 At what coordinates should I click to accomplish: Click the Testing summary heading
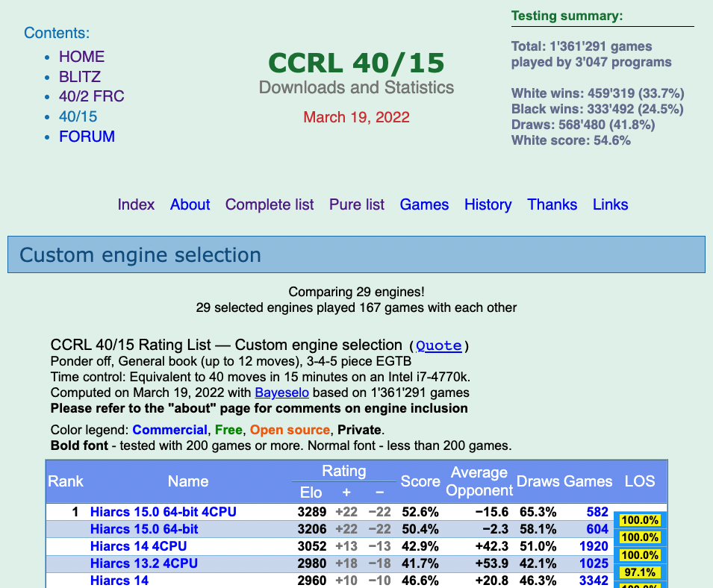(x=567, y=16)
